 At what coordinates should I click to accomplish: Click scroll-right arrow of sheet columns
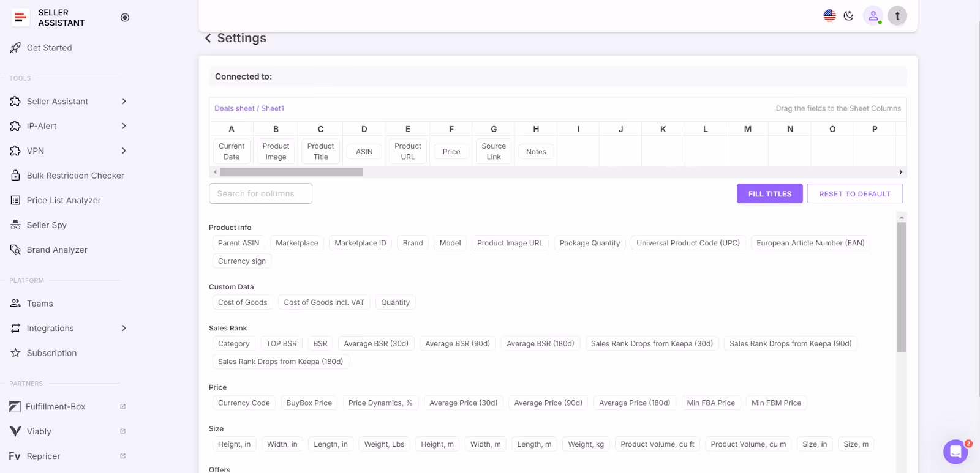tap(901, 173)
